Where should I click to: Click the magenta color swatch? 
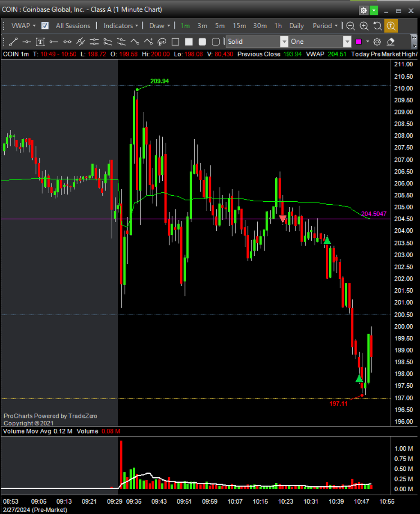tap(359, 41)
